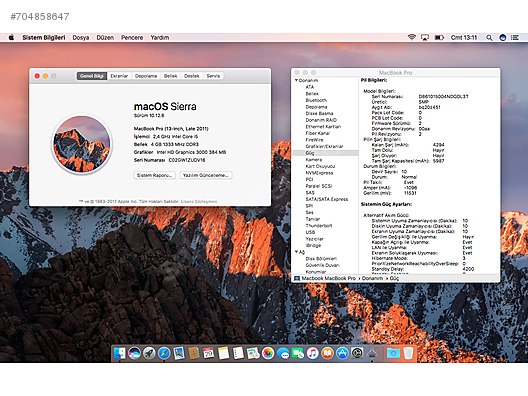528x396 pixels.
Task: Click Wi-Fi status icon in menu bar
Action: pos(411,37)
